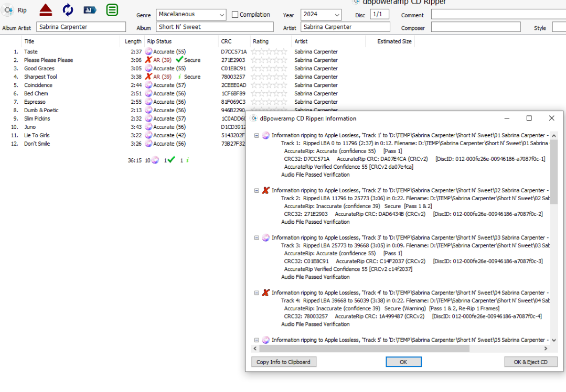
Task: Click Information dialog title bar app icon
Action: coord(254,118)
